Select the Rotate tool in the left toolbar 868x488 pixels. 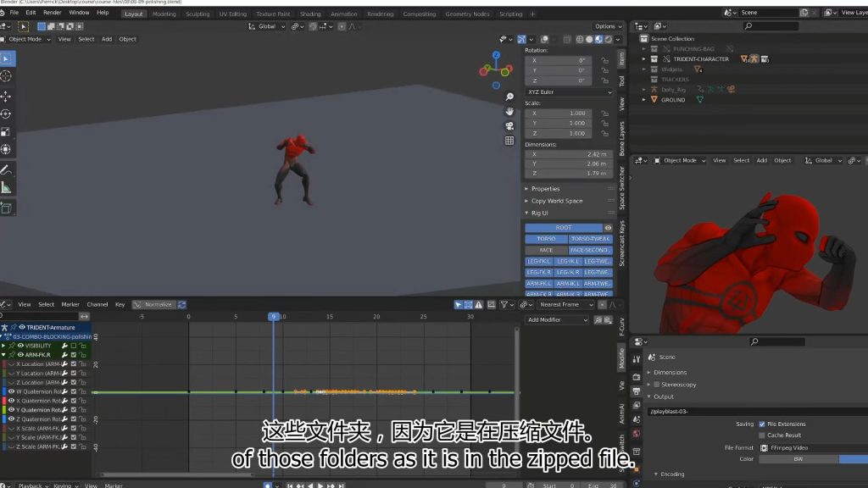click(6, 114)
